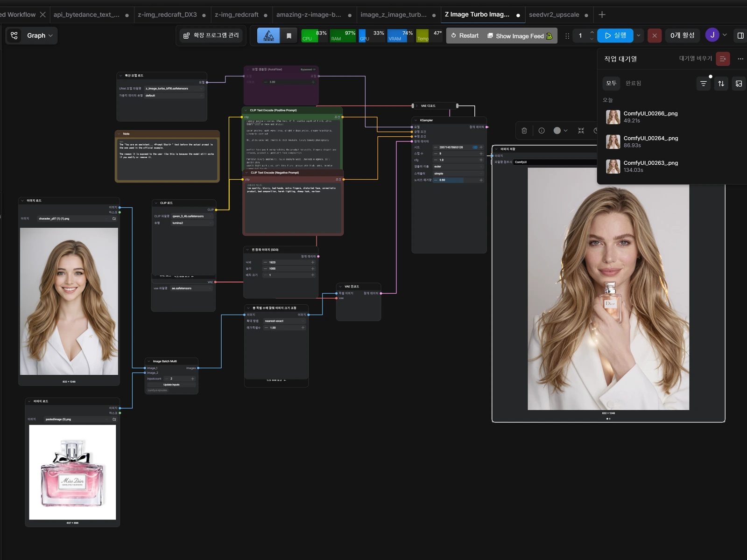
Task: Open the user profile dropdown arrow
Action: [x=725, y=35]
